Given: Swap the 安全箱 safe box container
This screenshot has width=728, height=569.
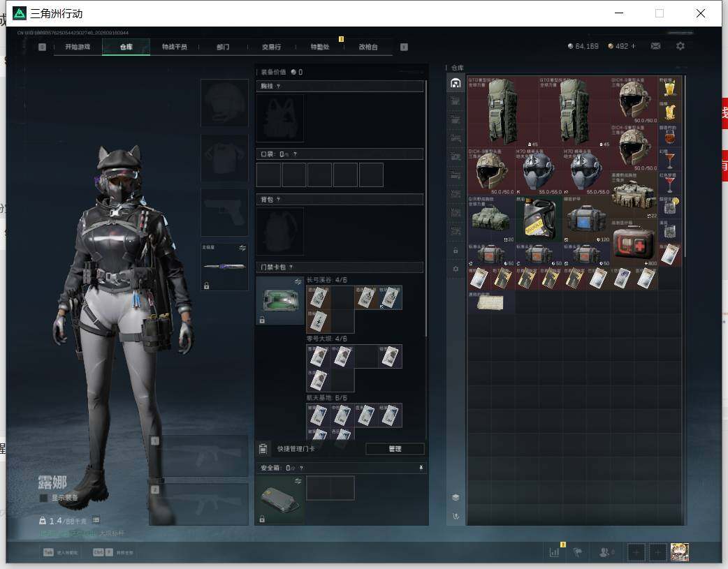Looking at the screenshot, I should click(298, 481).
